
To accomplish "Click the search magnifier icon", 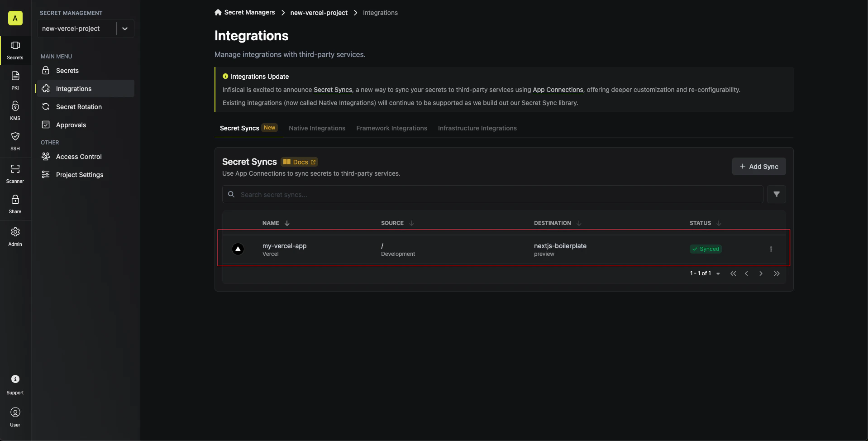I will tap(231, 194).
